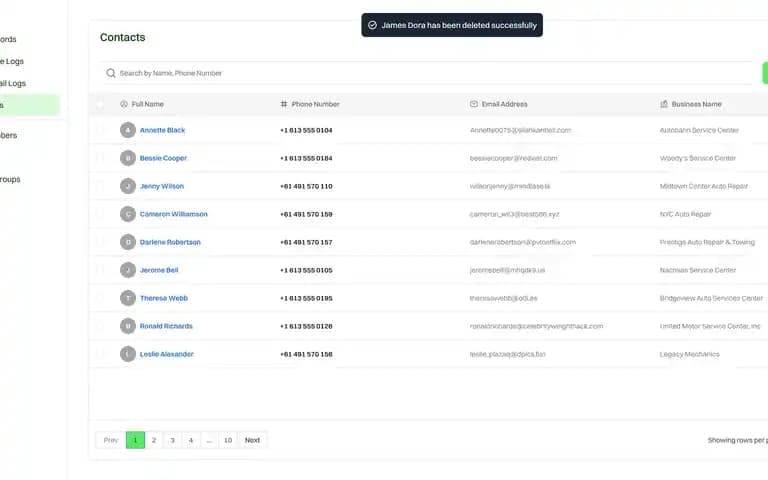Click the Full Name column icon
The width and height of the screenshot is (768, 480).
(x=124, y=104)
